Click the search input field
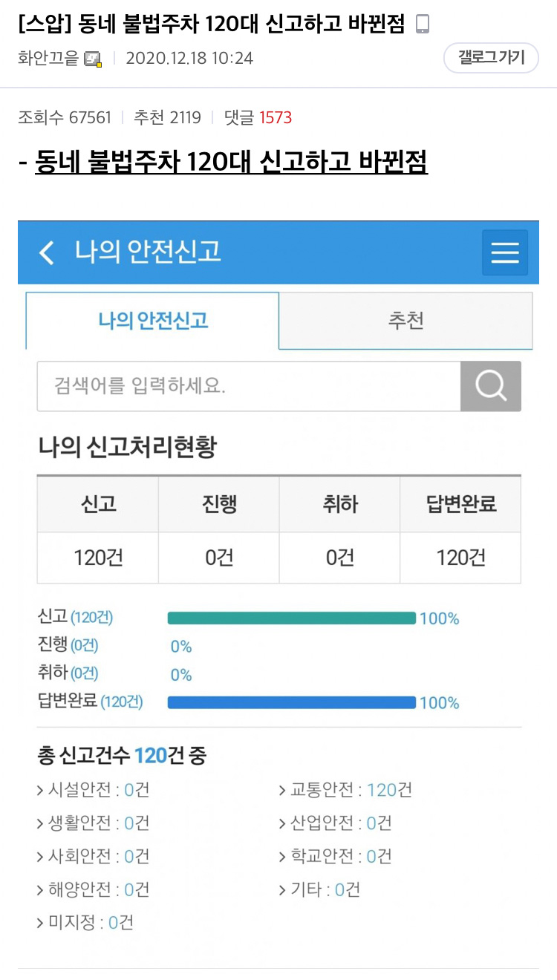Screen dimensions: 557x980 click(x=245, y=385)
